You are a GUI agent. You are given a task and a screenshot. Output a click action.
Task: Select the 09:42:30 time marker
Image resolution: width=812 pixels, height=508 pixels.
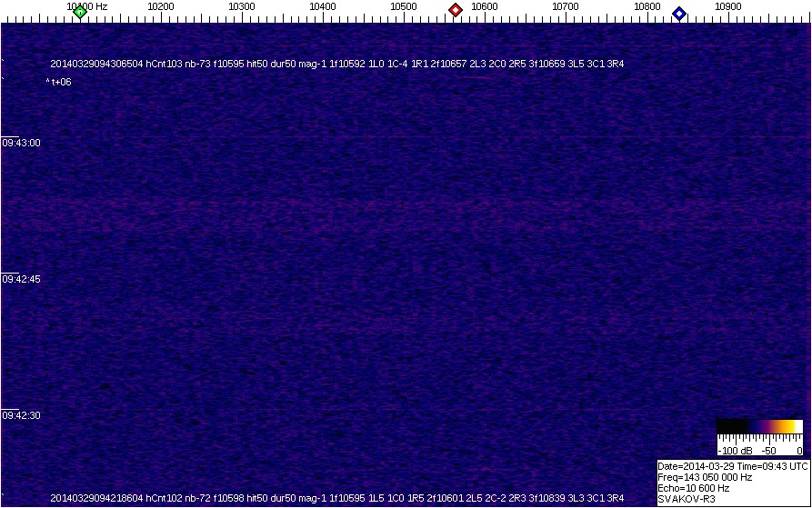tap(21, 415)
